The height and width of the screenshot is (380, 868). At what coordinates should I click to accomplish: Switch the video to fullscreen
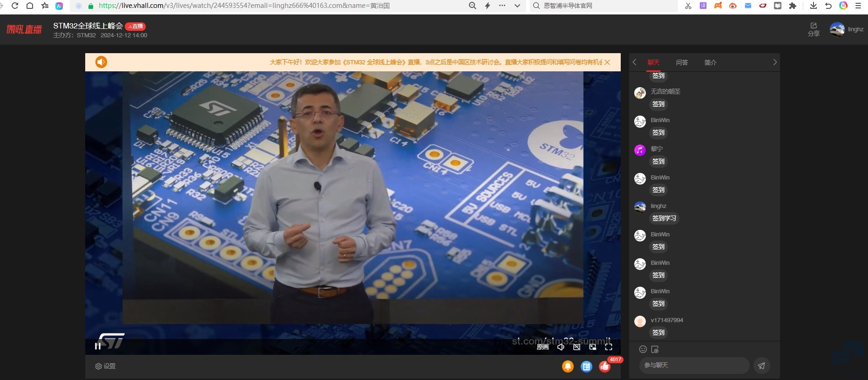coord(608,347)
